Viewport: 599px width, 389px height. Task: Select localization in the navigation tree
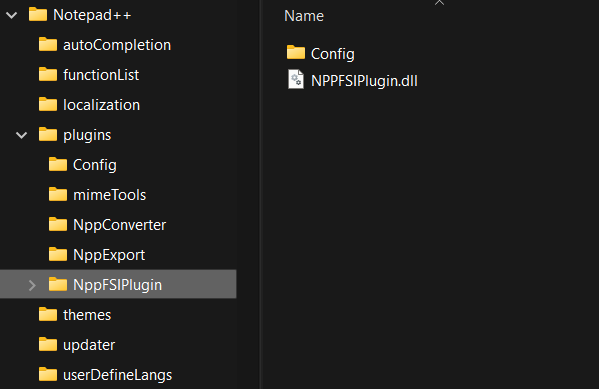101,105
